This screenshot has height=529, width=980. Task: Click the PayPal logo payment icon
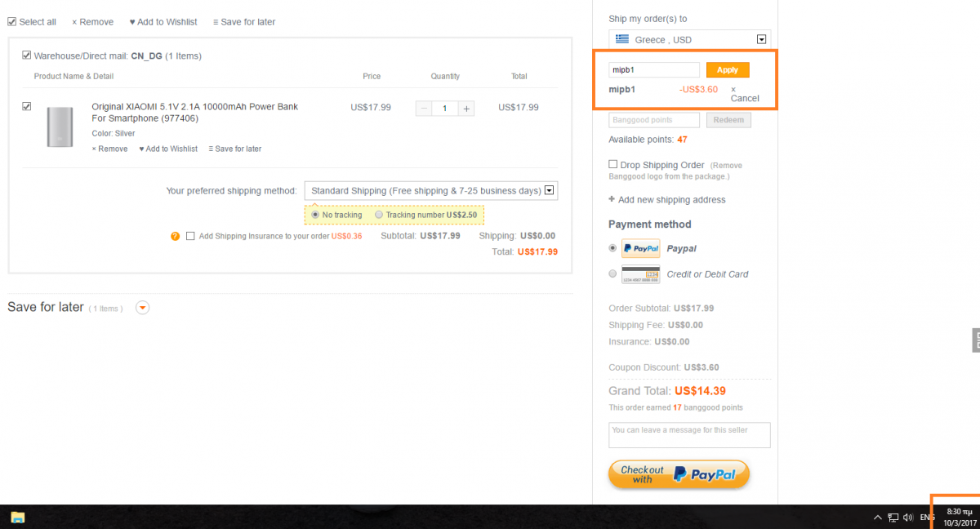640,248
